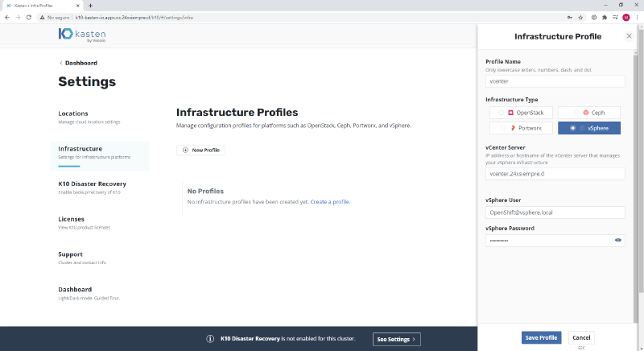
Task: Open the saved password key icon
Action: (x=570, y=17)
